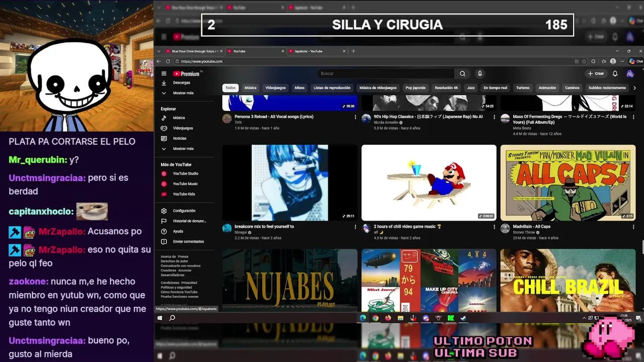The height and width of the screenshot is (362, 644).
Task: Click THX channel avatar under Persona 3 video
Action: 227,119
